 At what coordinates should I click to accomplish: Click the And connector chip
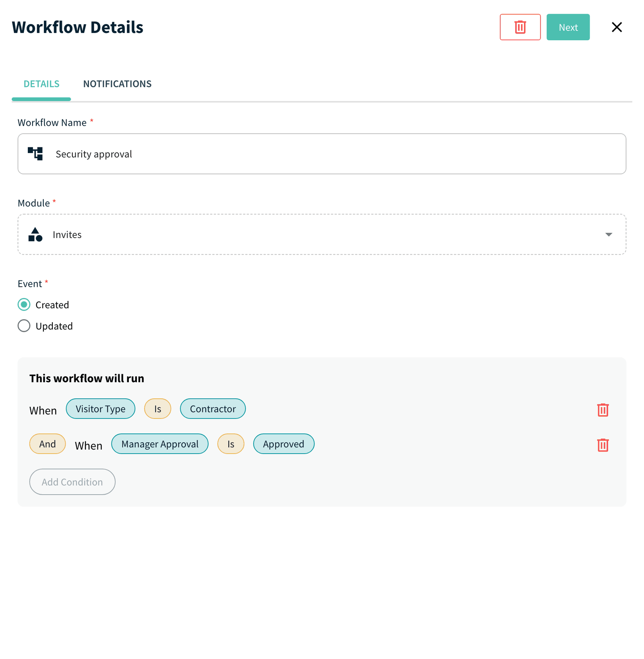[47, 443]
